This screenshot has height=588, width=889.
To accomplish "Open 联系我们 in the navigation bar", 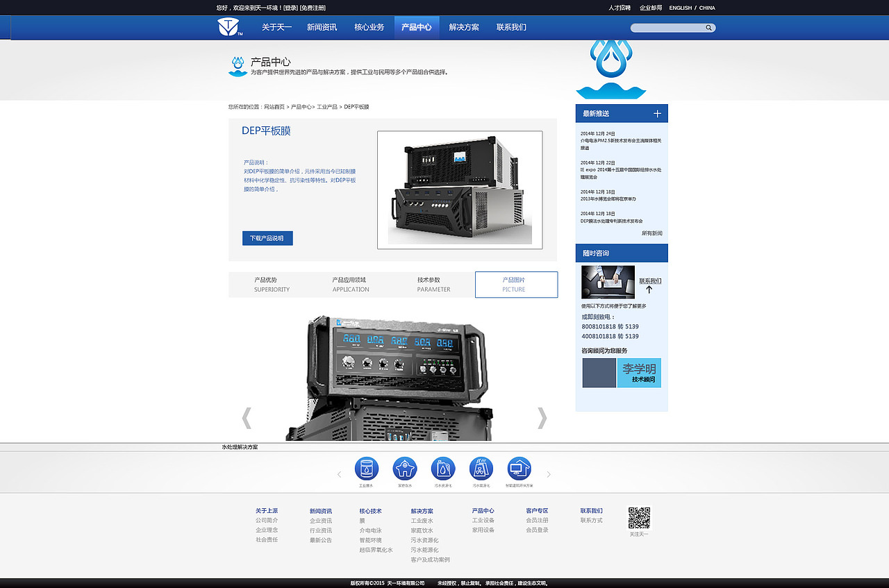I will click(x=511, y=28).
